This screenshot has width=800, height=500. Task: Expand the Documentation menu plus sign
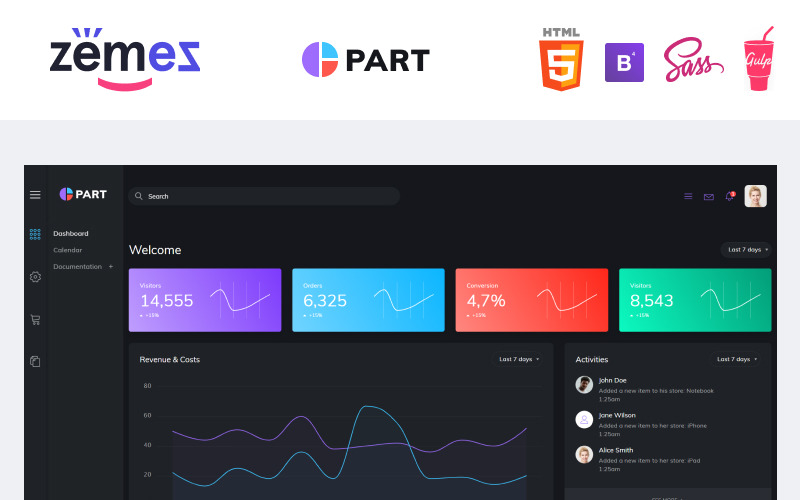111,267
